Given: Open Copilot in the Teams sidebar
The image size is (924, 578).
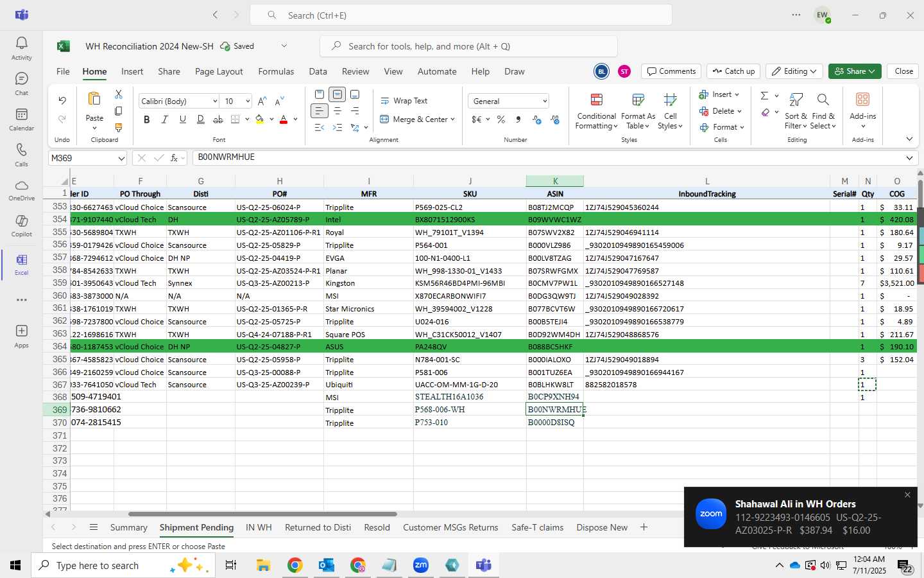Looking at the screenshot, I should pos(21,225).
